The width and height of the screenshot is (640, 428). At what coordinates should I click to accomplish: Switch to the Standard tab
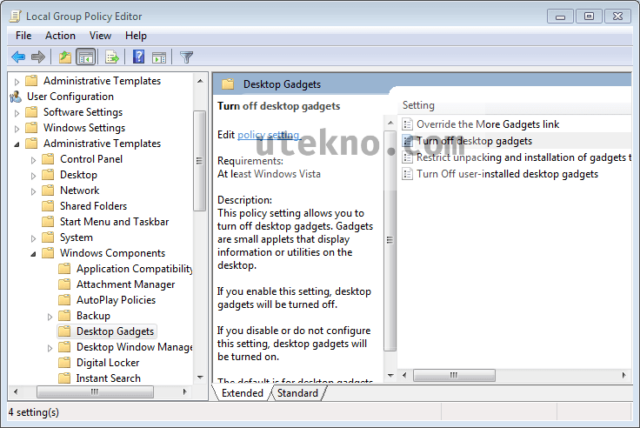[x=298, y=393]
